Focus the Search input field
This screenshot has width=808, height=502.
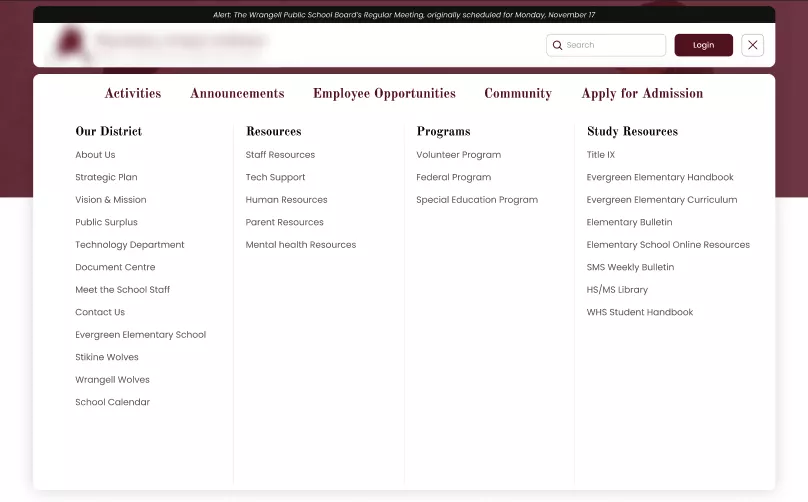pos(612,45)
